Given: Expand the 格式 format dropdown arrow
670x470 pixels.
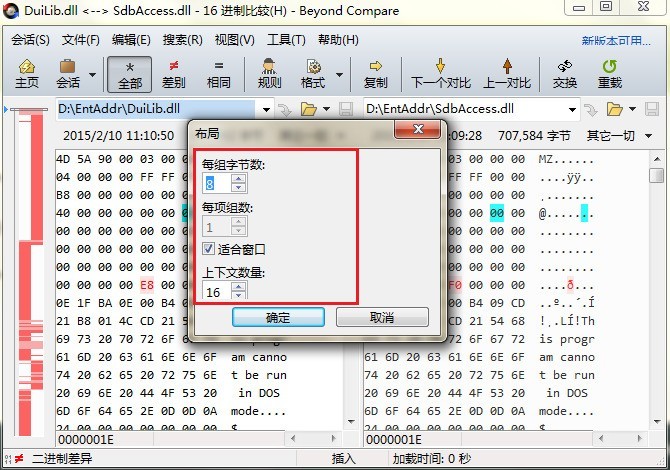Looking at the screenshot, I should click(340, 75).
